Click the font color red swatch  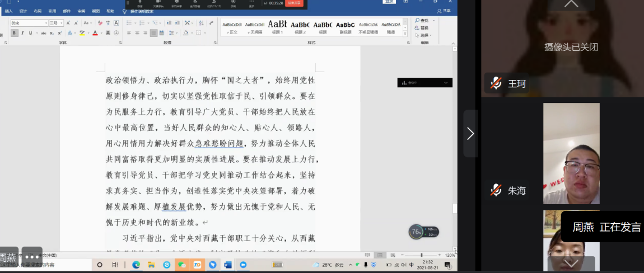94,33
